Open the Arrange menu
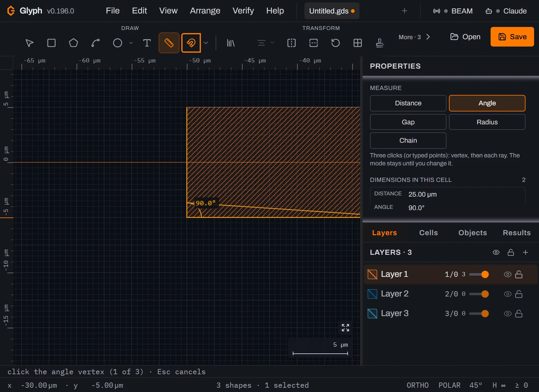Image resolution: width=539 pixels, height=392 pixels. (205, 11)
